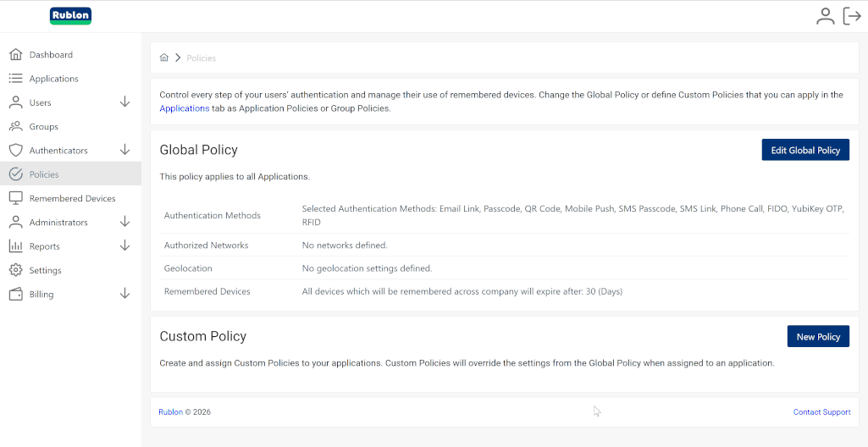The height and width of the screenshot is (447, 868).
Task: Expand the Billing submenu arrow
Action: tap(124, 294)
